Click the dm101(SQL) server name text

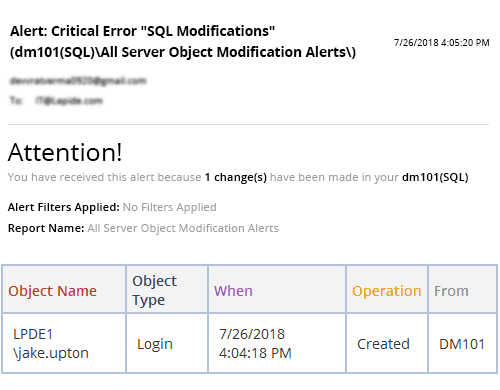pos(435,177)
